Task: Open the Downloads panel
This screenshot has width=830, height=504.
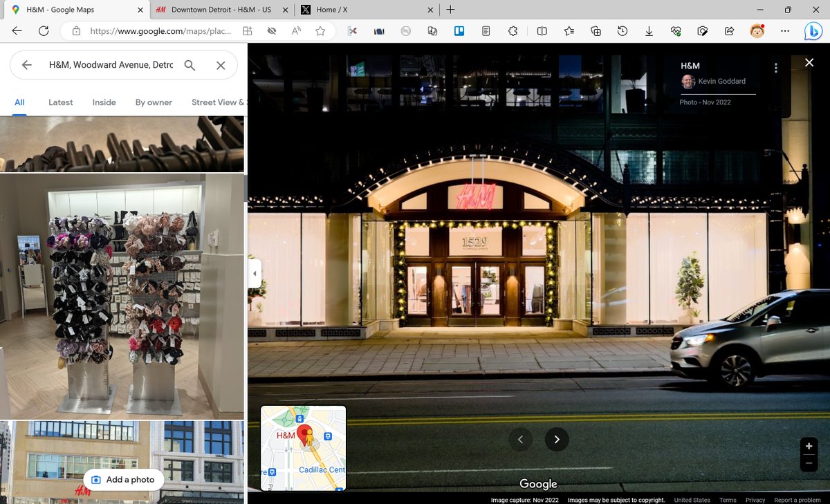Action: [x=649, y=31]
